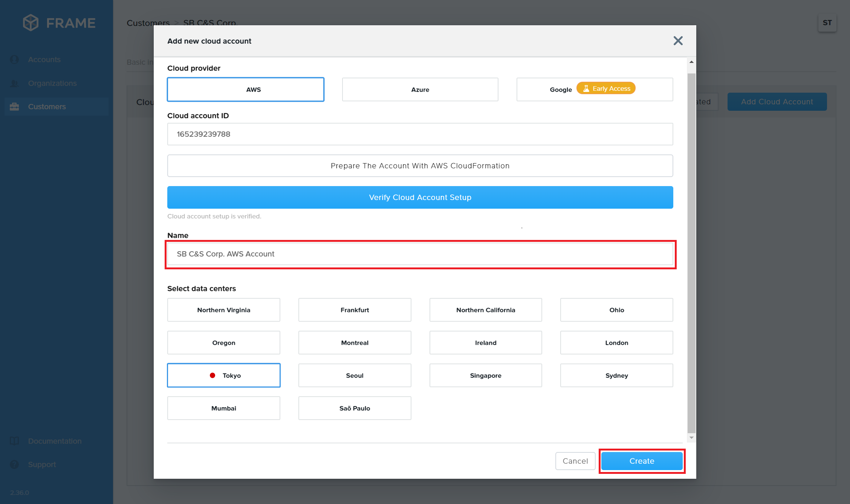The height and width of the screenshot is (504, 850).
Task: Click the Tokyo red status dot
Action: 212,375
